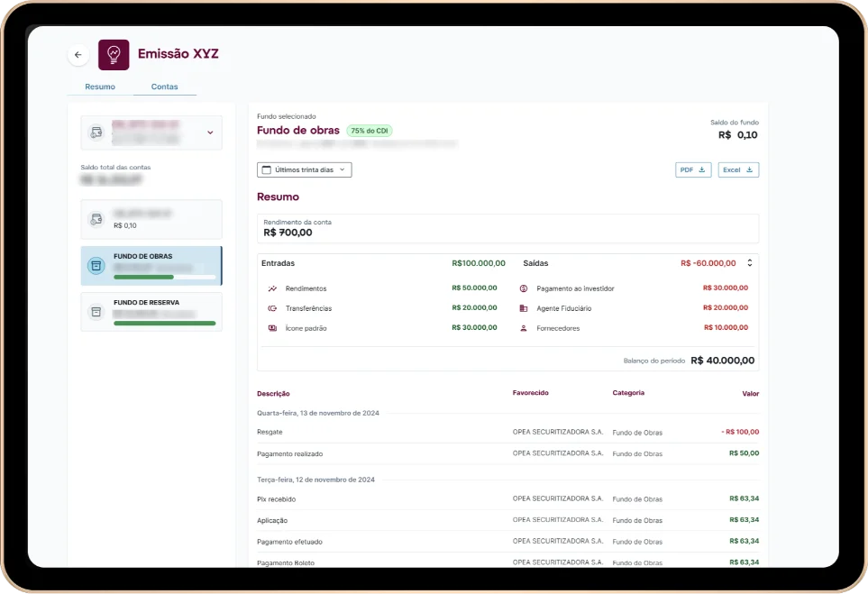Click the calendar icon in period filter
868x594 pixels.
[x=266, y=170]
